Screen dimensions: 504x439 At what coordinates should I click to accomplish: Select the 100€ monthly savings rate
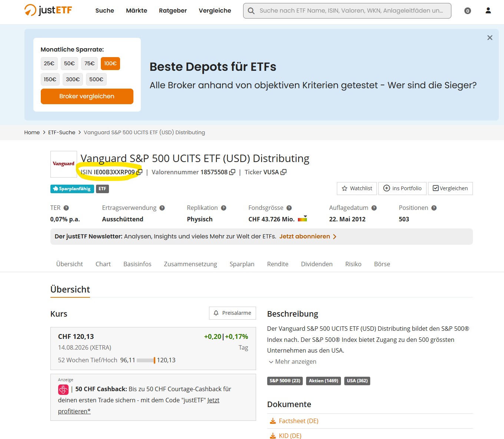coord(110,63)
